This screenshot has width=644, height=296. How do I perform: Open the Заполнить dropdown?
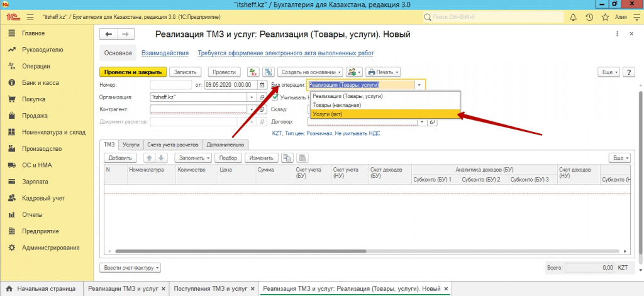[193, 158]
